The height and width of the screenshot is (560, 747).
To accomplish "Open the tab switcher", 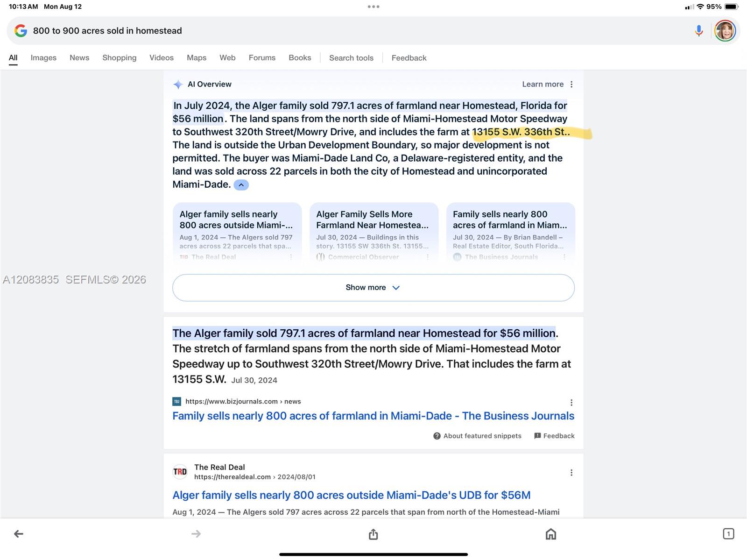I will [x=728, y=534].
